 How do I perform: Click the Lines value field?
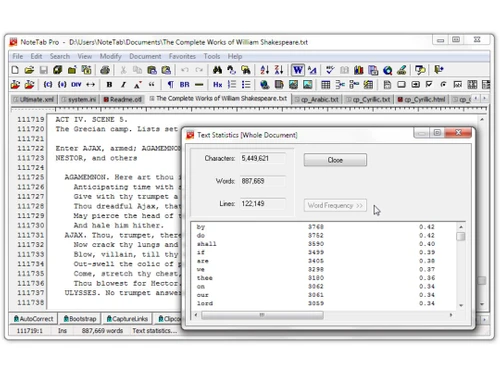pyautogui.click(x=263, y=204)
